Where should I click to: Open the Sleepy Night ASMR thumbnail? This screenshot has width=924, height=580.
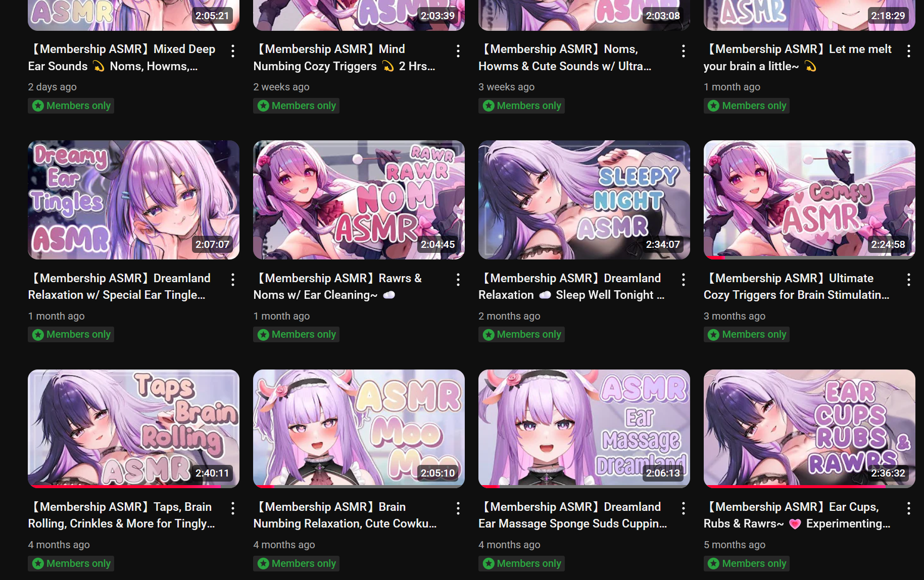(585, 200)
